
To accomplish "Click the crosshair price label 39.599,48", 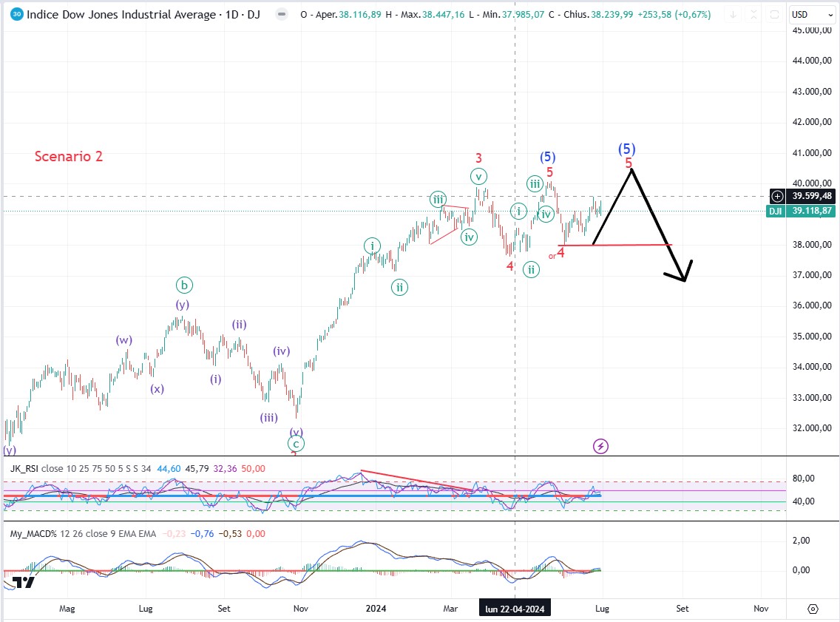I will 812,196.
